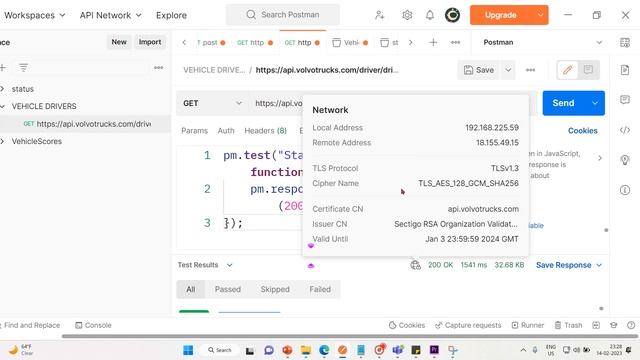Open sidebar filter icon
Viewport: 640px width, 360px height.
point(24,68)
